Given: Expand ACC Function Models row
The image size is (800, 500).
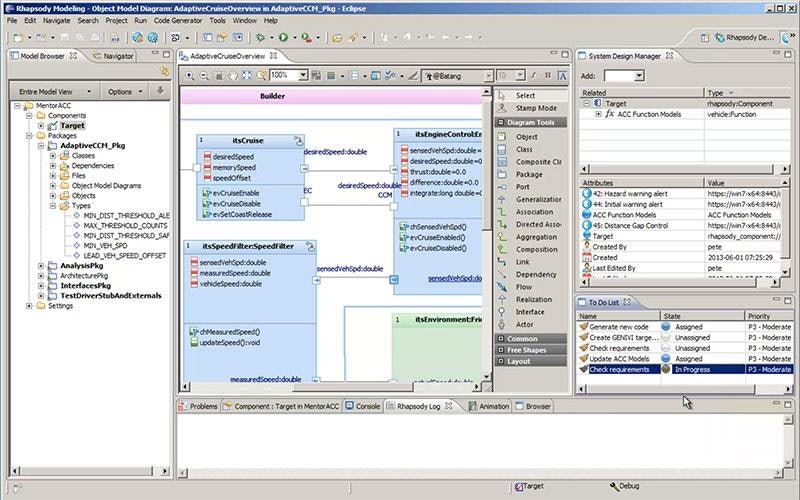Looking at the screenshot, I should point(598,114).
